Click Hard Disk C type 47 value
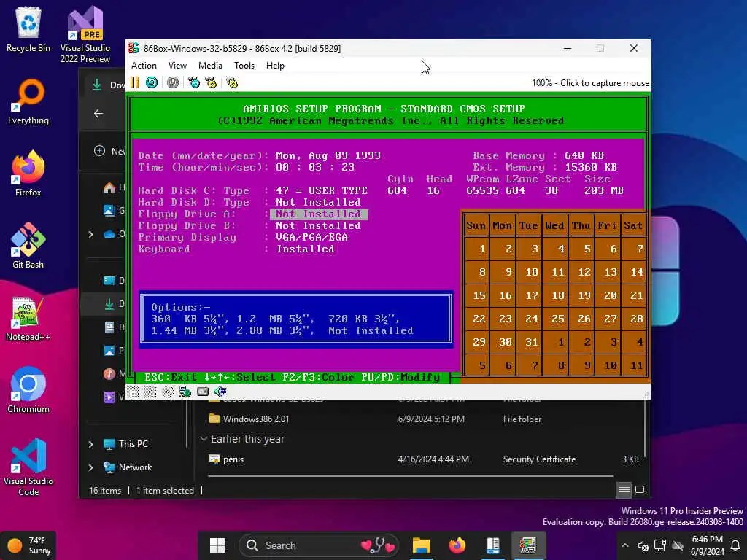This screenshot has width=747, height=560. click(x=322, y=190)
